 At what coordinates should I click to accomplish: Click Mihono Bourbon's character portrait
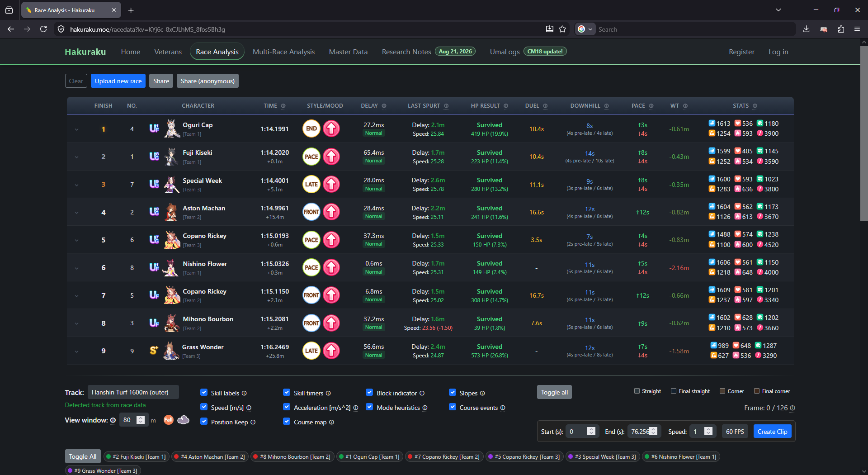(171, 323)
